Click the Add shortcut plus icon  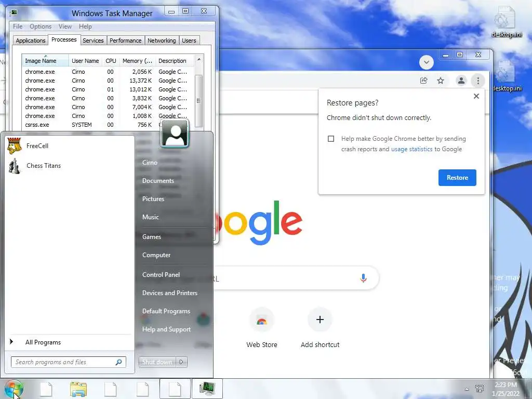pyautogui.click(x=320, y=320)
